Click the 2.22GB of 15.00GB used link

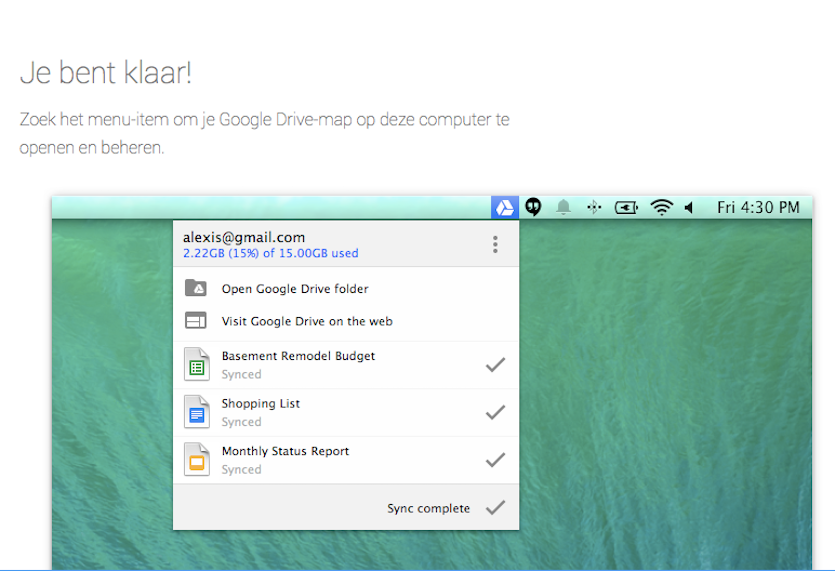click(x=271, y=253)
